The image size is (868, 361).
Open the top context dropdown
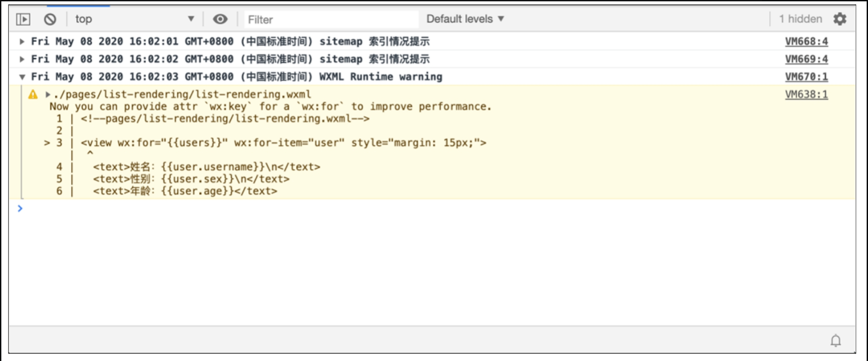(x=134, y=19)
